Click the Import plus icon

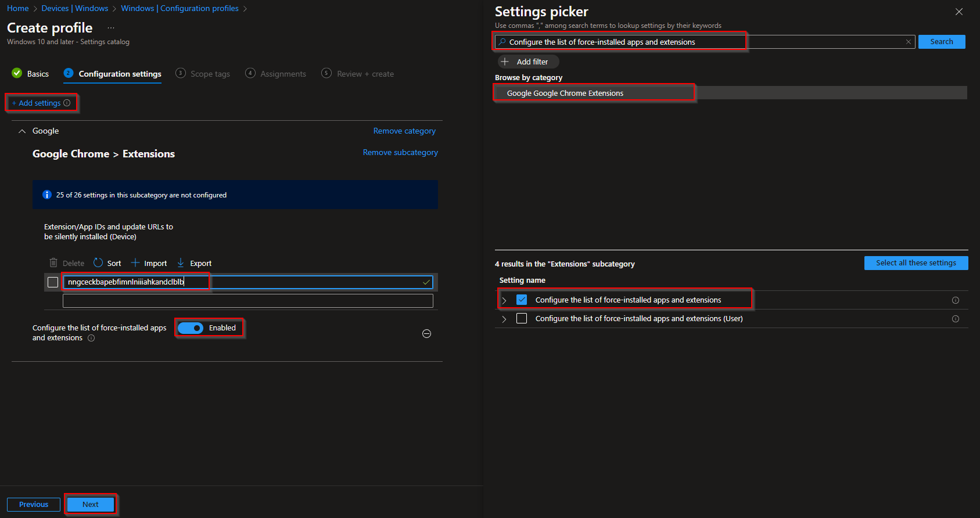pyautogui.click(x=135, y=262)
